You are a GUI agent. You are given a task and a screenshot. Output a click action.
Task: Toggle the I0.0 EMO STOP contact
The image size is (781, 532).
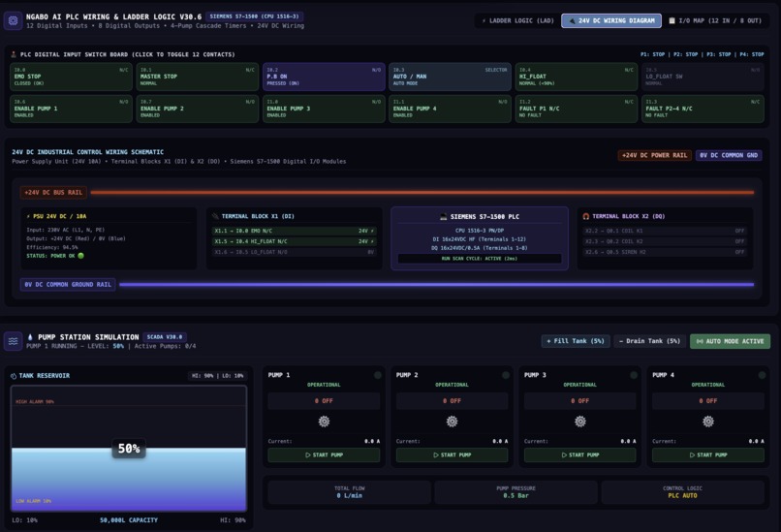(72, 77)
